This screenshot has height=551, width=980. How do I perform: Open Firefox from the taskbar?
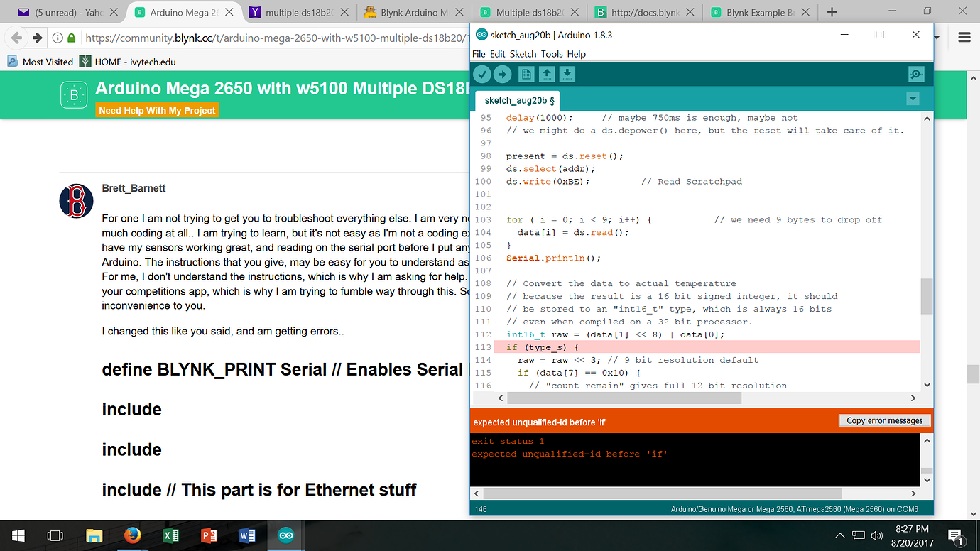(x=132, y=535)
